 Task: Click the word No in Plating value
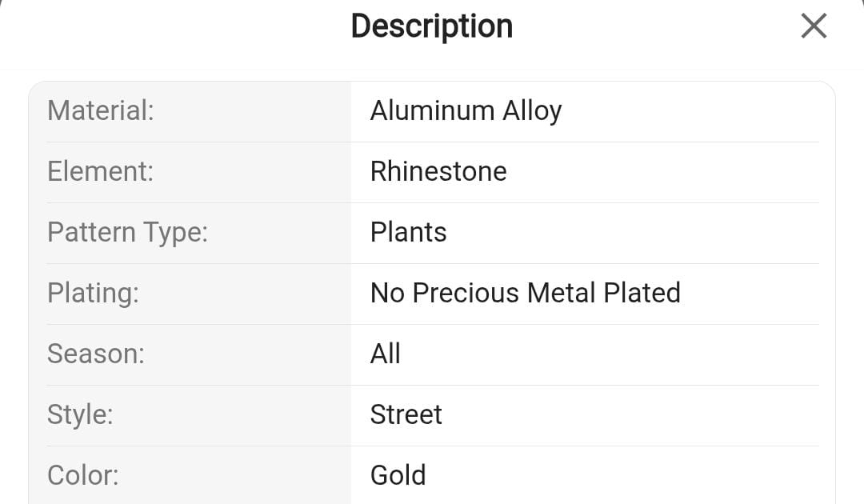pos(387,293)
